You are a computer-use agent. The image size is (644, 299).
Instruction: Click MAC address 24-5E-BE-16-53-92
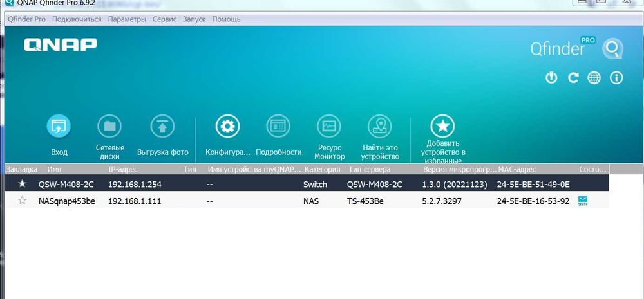click(x=533, y=201)
